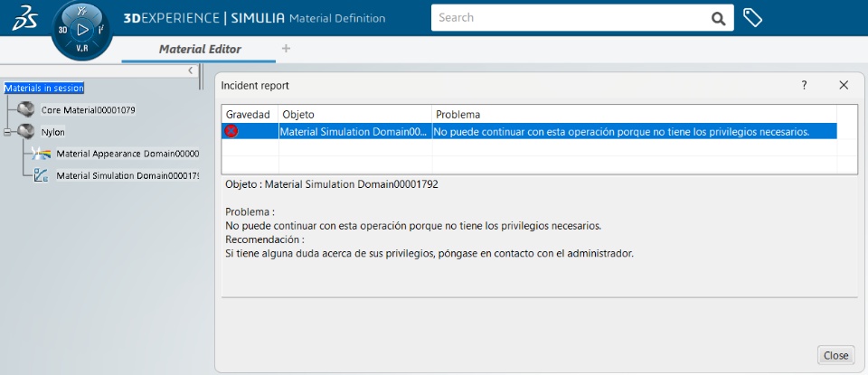Viewport: 868px width, 375px height.
Task: Click the search magnifier icon
Action: (x=718, y=18)
